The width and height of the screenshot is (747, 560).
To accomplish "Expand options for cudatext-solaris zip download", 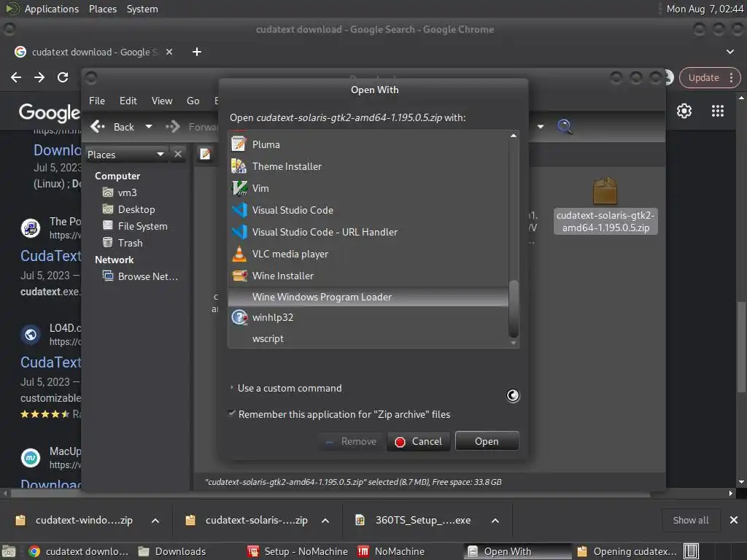I will pos(325,521).
